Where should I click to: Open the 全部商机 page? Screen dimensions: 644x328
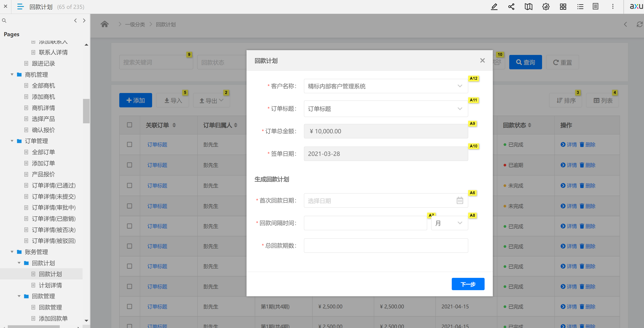click(43, 85)
